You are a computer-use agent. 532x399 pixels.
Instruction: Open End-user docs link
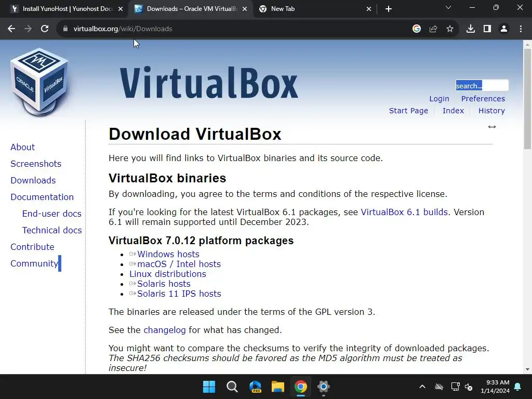[x=51, y=214]
